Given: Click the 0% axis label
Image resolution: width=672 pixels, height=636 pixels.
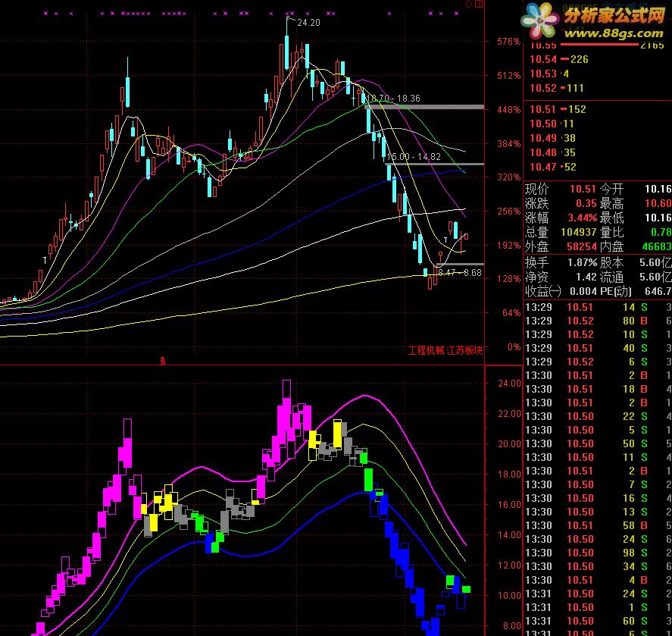Looking at the screenshot, I should pyautogui.click(x=514, y=346).
